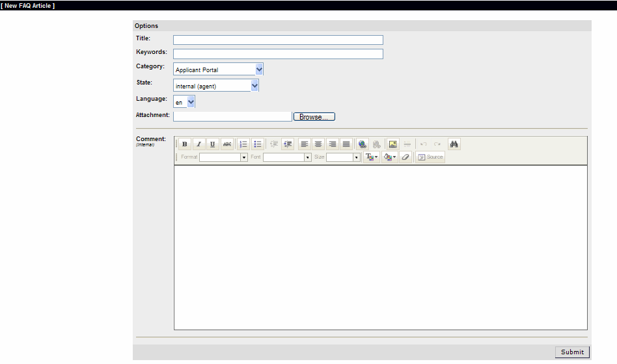Increase indent in the editor
The image size is (617, 364).
click(x=288, y=144)
